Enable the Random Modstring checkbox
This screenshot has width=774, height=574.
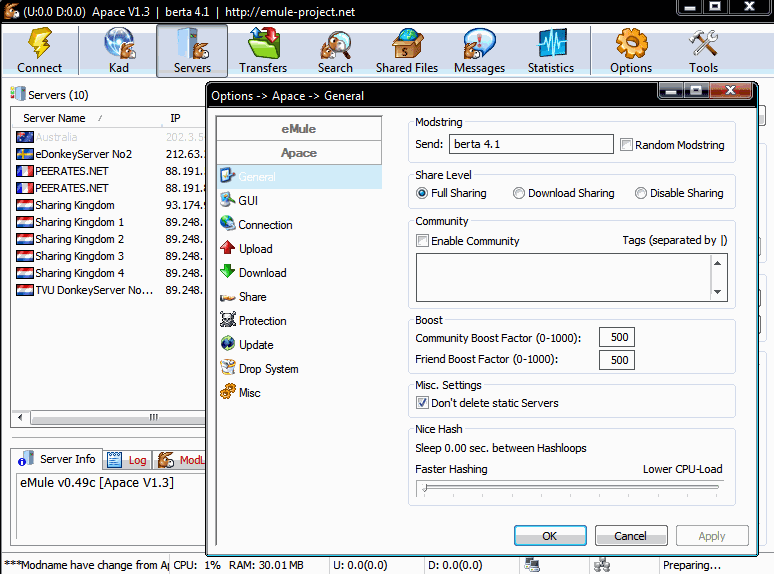626,145
